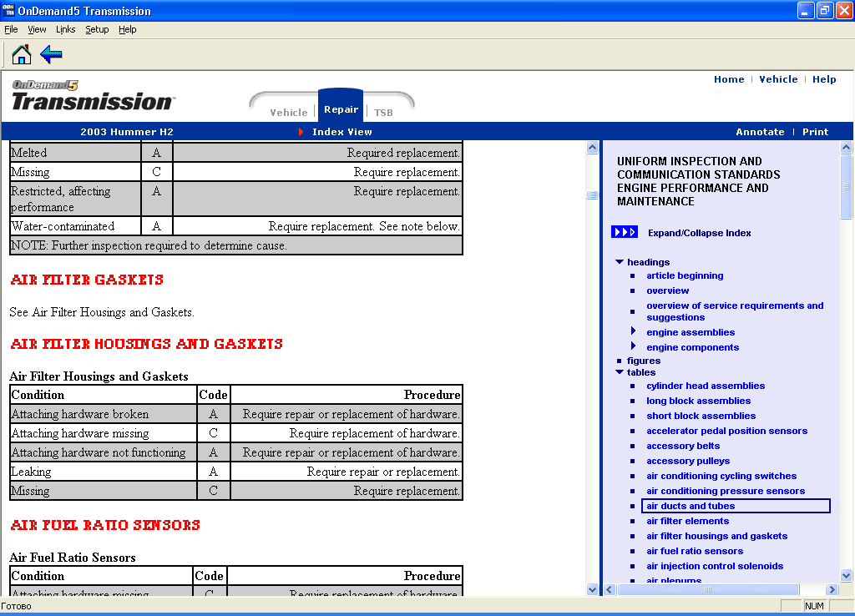Click the Home link at top right
855x616 pixels.
(x=729, y=79)
